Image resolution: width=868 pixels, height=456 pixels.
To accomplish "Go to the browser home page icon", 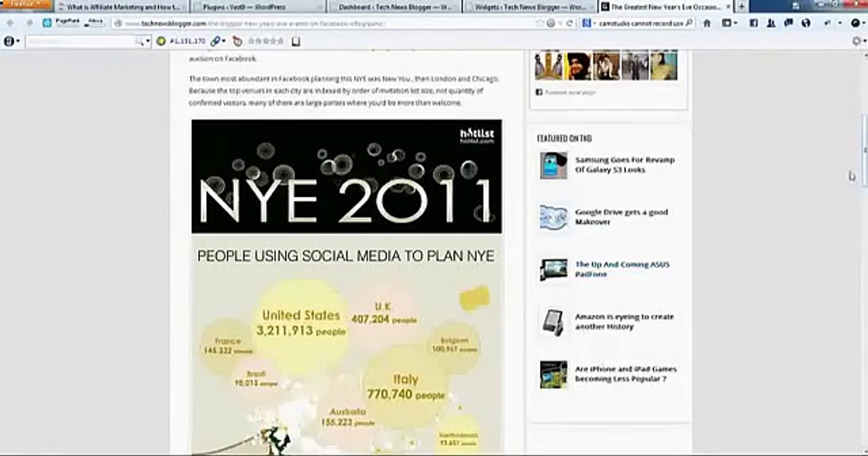I will tap(707, 23).
